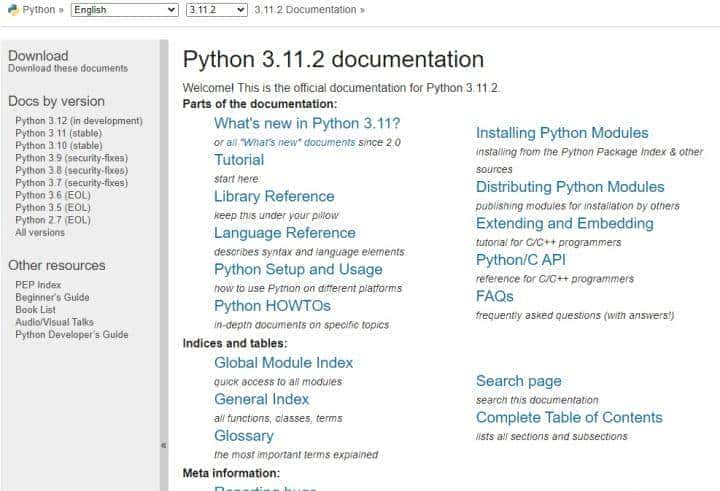Screen dimensions: 720x491
Task: Open Python 3.5 (EOL) docs
Action: coord(53,208)
